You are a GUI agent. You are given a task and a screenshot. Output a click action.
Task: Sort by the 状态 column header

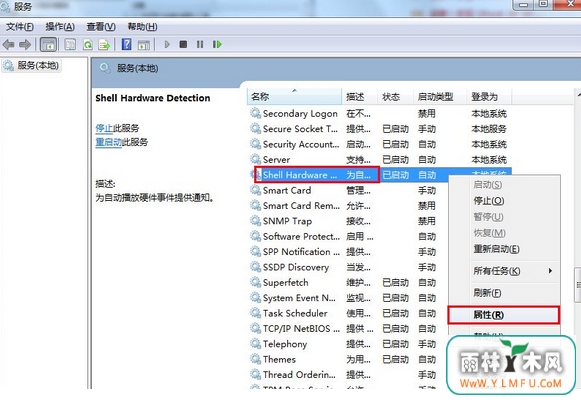coord(395,97)
